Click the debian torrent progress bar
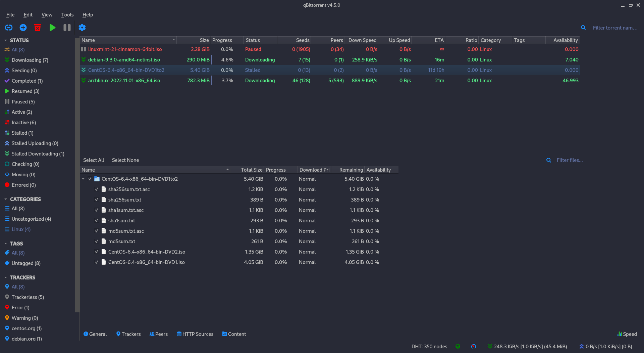Image resolution: width=644 pixels, height=353 pixels. [x=227, y=59]
